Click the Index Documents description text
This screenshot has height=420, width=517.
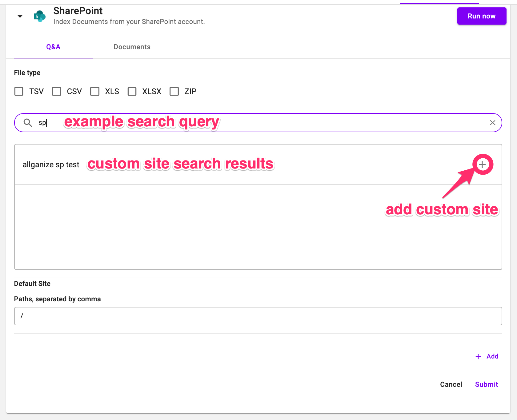tap(129, 22)
